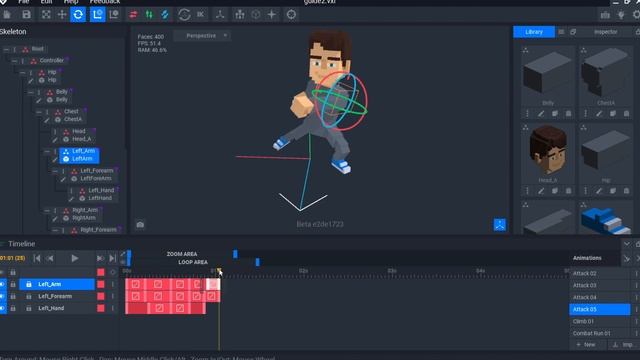Collapse the Left_Forearm bone node
Image resolution: width=640 pixels, height=360 pixels.
point(55,171)
